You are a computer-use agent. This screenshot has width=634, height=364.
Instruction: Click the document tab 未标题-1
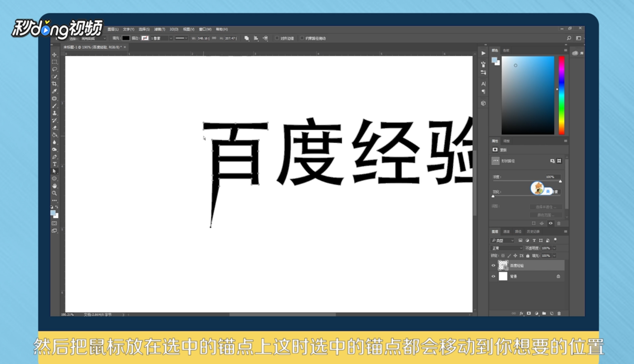pos(95,47)
